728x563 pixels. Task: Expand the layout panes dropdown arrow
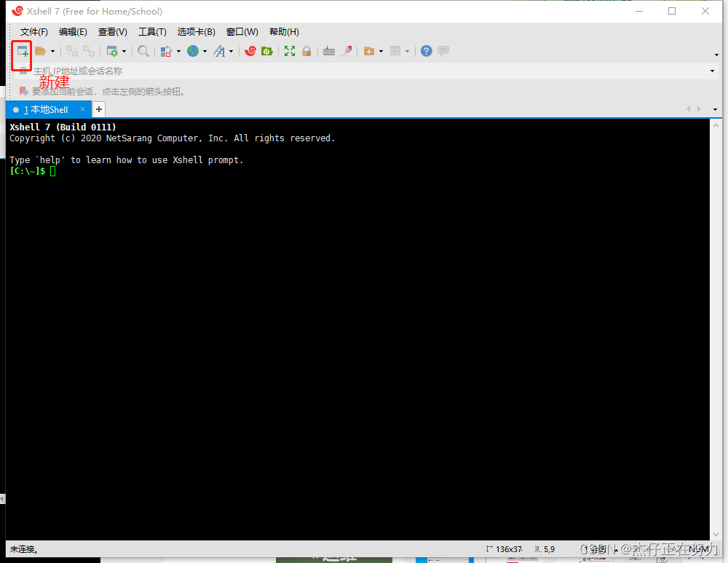(407, 51)
